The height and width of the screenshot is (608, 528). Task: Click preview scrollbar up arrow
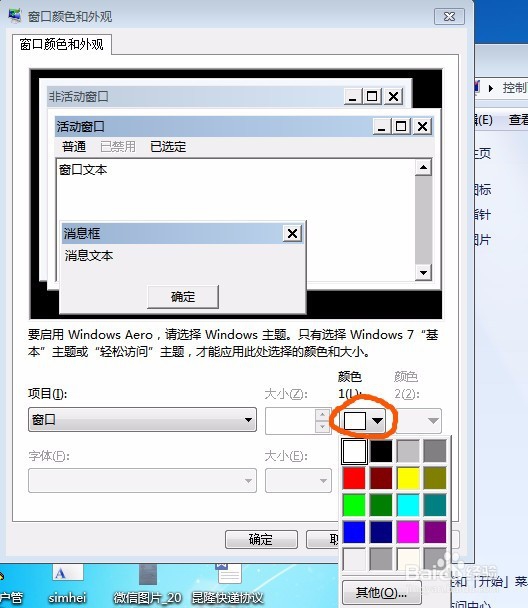point(423,168)
